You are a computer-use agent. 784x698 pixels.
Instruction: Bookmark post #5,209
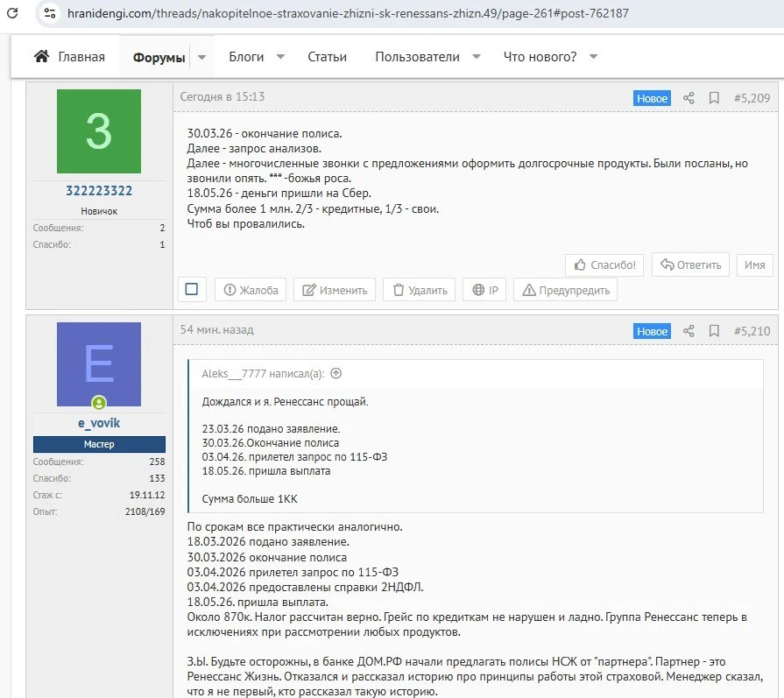point(714,98)
